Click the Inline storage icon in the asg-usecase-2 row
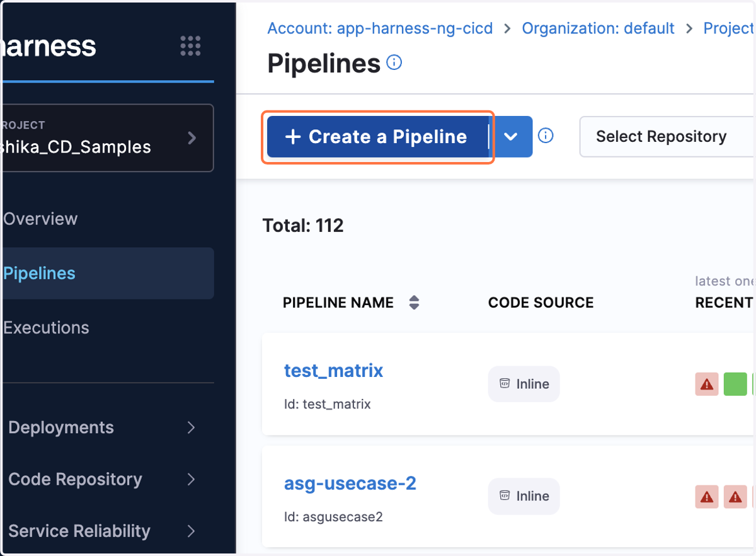 pos(505,495)
